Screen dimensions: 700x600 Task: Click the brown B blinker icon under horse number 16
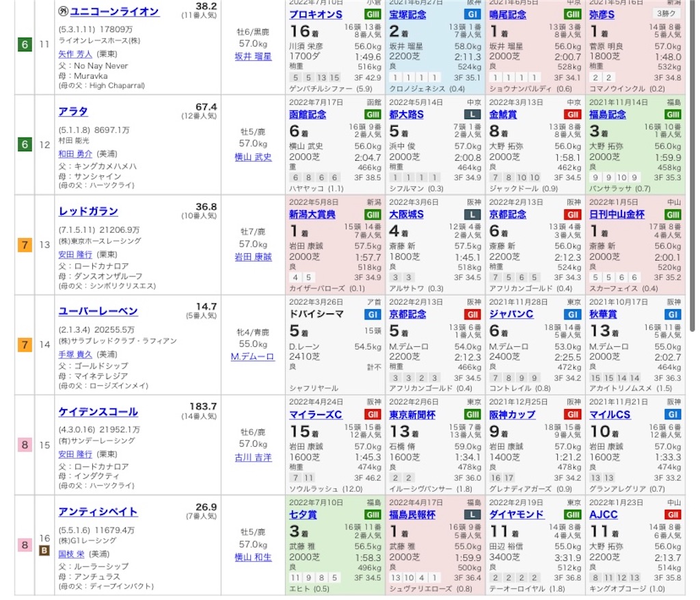click(x=44, y=551)
